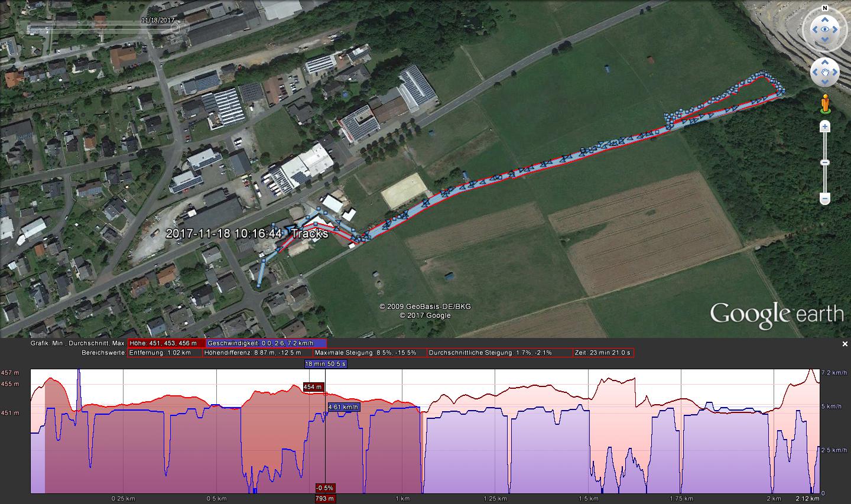
Task: Toggle the Höhe elevation graph
Action: point(166,343)
